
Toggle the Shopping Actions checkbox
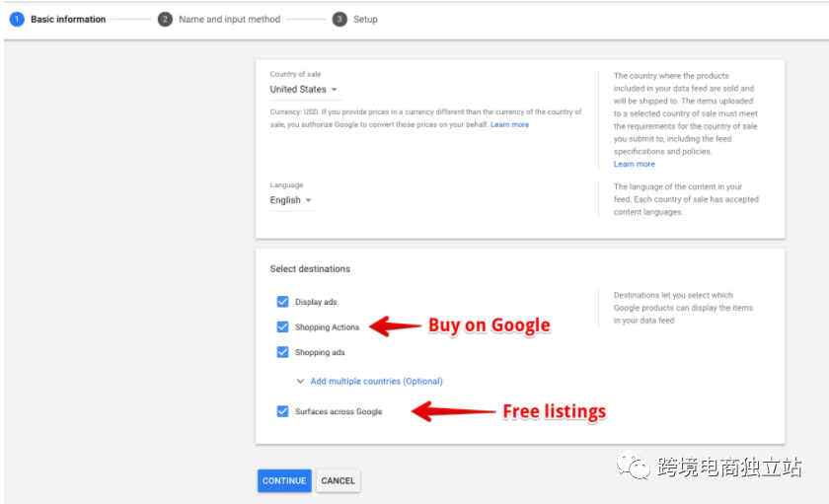click(x=283, y=327)
